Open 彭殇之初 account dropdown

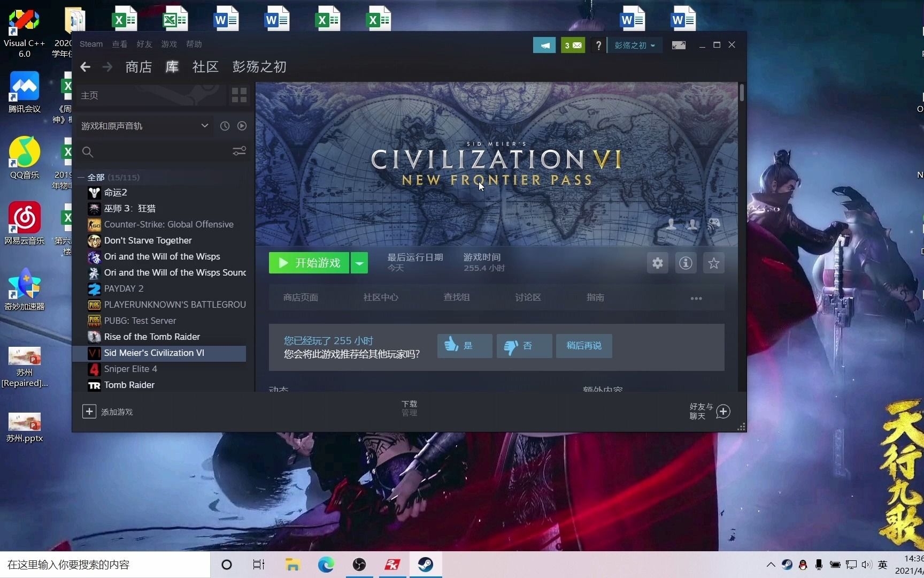coord(635,45)
